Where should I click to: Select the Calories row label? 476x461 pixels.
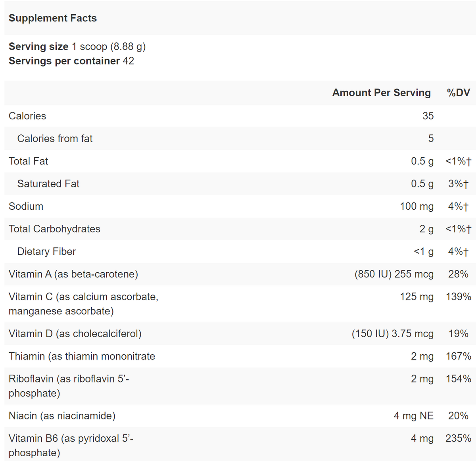[x=27, y=116]
